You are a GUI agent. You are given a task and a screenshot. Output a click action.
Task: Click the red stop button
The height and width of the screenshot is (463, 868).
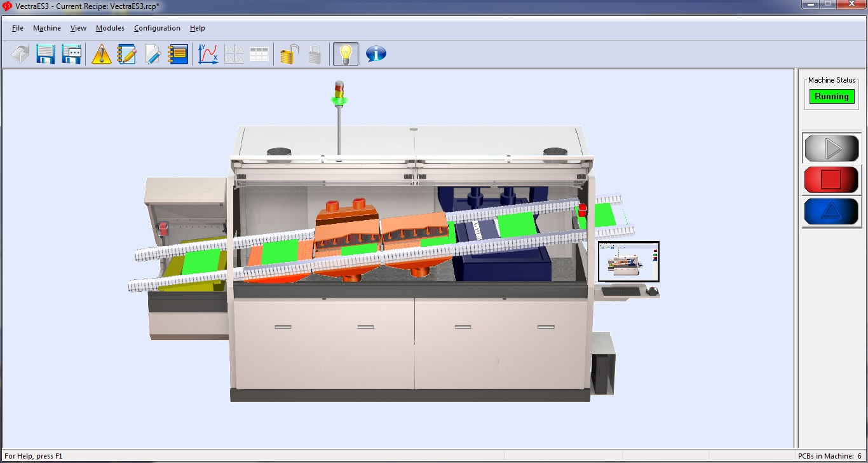(832, 179)
